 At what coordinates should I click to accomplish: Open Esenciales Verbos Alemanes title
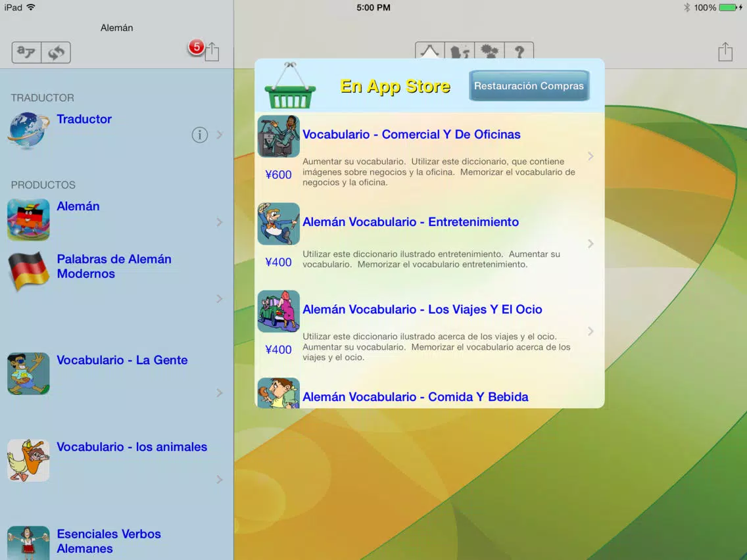pos(108,541)
